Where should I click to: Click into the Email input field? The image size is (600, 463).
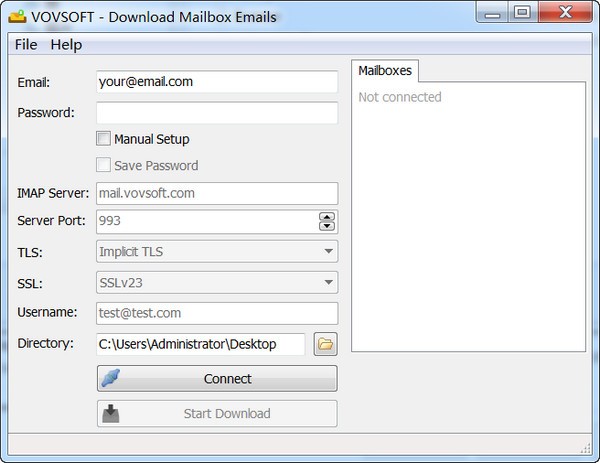point(217,82)
